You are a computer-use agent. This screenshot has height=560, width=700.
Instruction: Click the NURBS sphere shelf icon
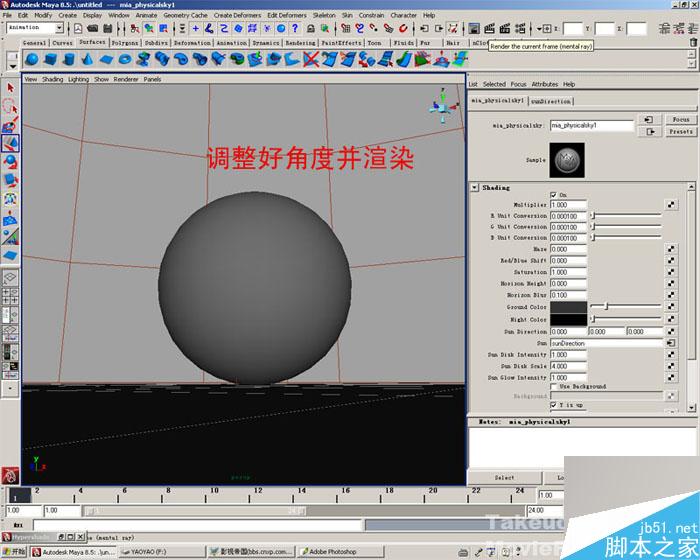31,59
